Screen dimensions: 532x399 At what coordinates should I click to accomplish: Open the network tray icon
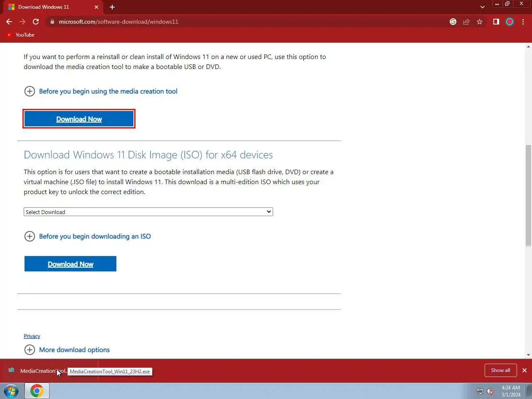tap(480, 391)
